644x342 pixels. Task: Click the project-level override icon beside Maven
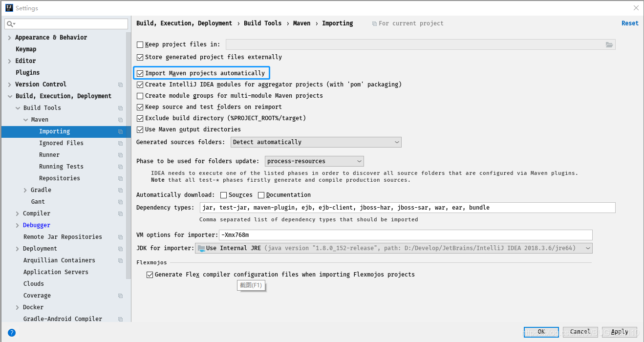click(x=120, y=119)
